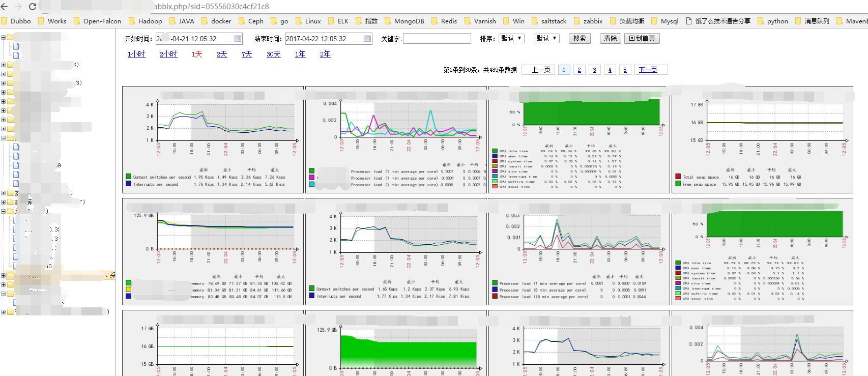Viewport: 868px width, 376px height.
Task: Open the 负载均衡 bookmark folder
Action: [x=627, y=21]
